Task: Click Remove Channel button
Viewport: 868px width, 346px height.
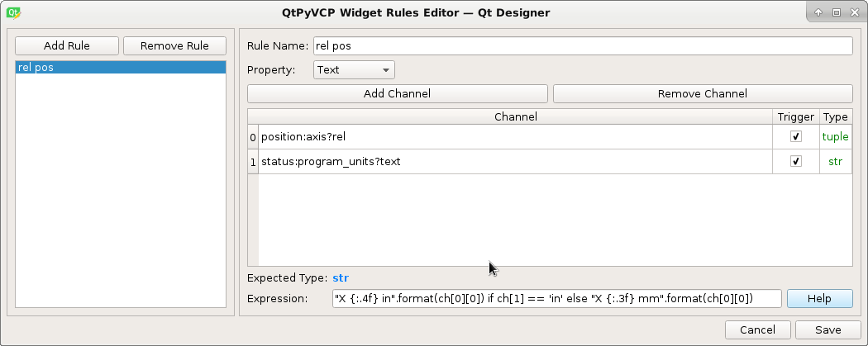Action: coord(703,93)
